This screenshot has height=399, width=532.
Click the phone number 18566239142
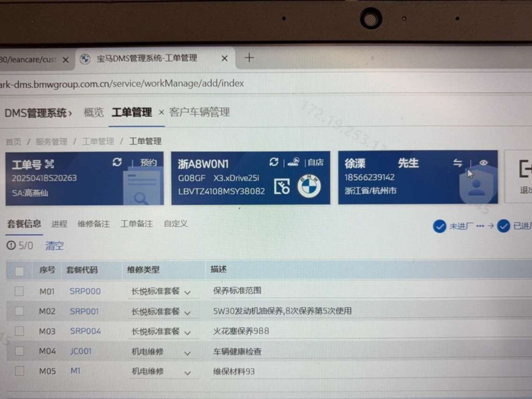[x=369, y=178]
